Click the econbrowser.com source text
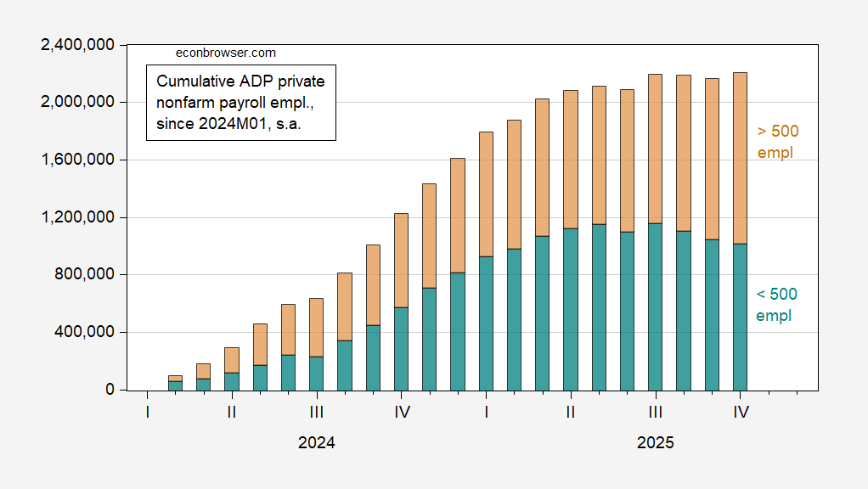The height and width of the screenshot is (489, 868). coord(225,53)
